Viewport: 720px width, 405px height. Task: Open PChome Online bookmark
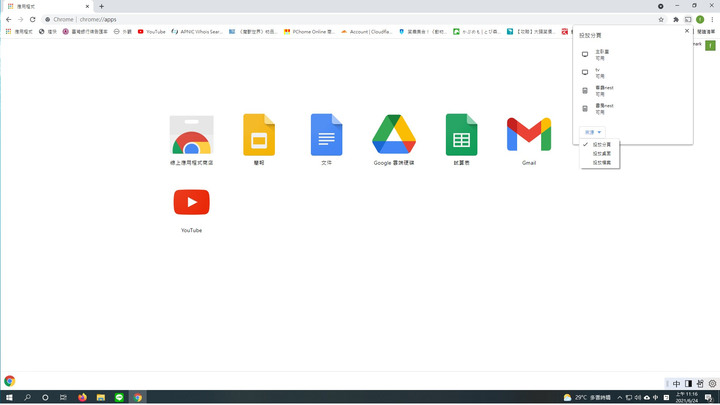309,32
